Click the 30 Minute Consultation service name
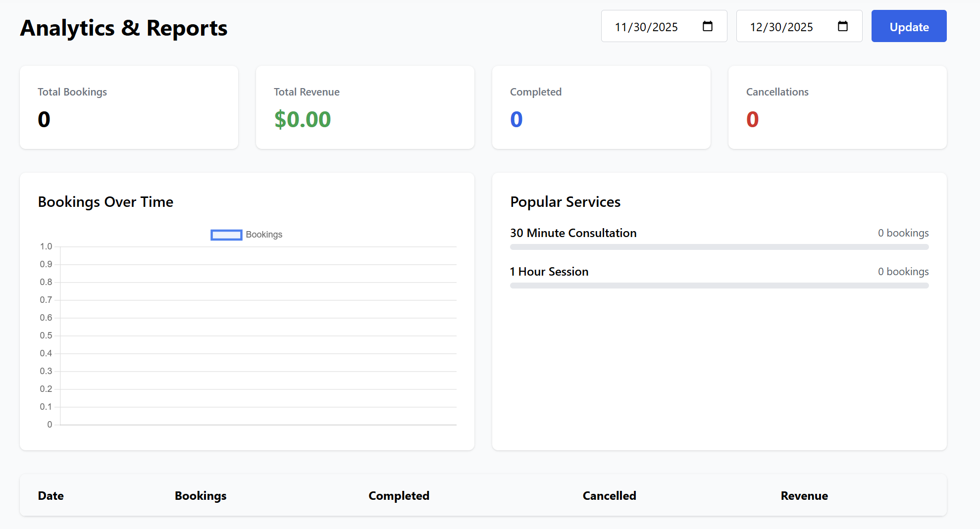 click(573, 233)
